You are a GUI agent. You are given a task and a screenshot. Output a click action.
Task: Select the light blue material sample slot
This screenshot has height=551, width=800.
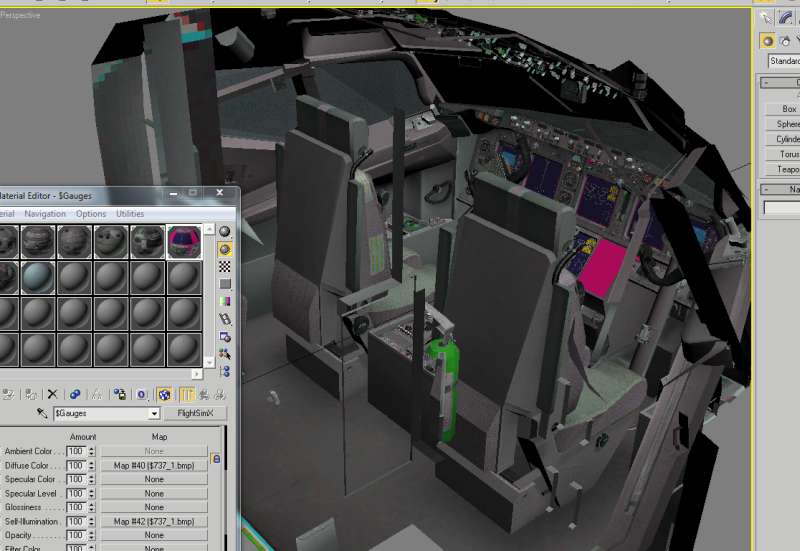point(38,278)
